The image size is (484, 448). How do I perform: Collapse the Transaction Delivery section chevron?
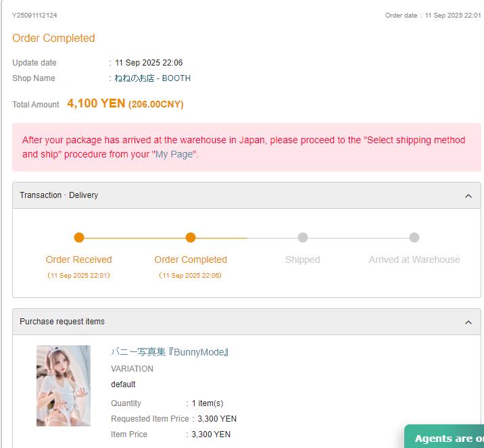click(x=468, y=196)
